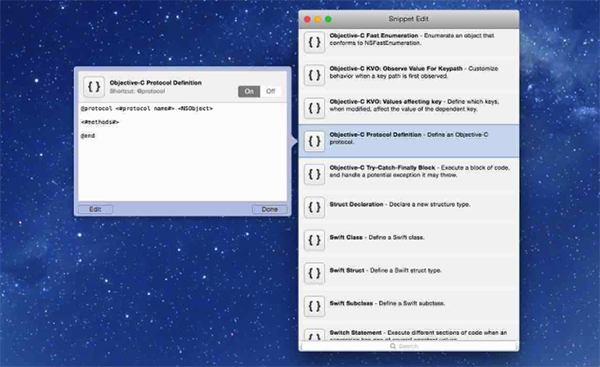Click the popover title Objective-C Protocol Definition
600x367 pixels.
tap(155, 83)
